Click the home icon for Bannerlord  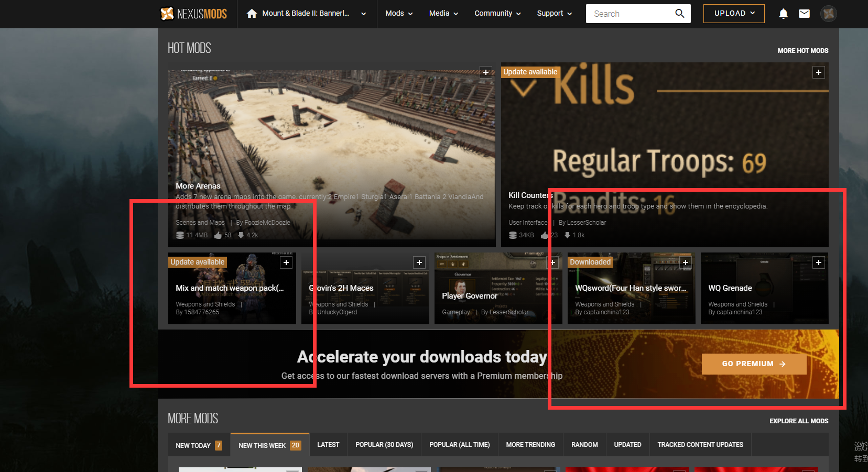pos(252,14)
